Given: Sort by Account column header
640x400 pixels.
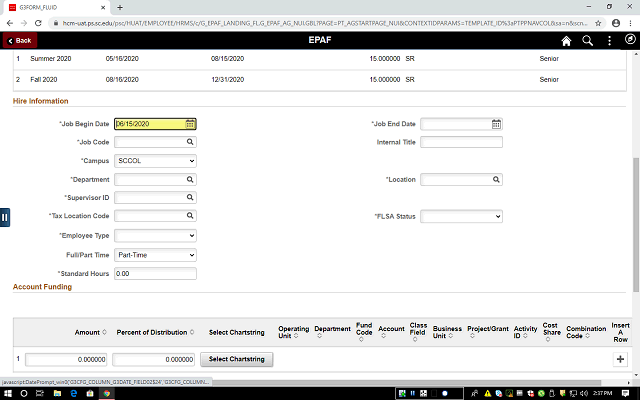Looking at the screenshot, I should 391,332.
